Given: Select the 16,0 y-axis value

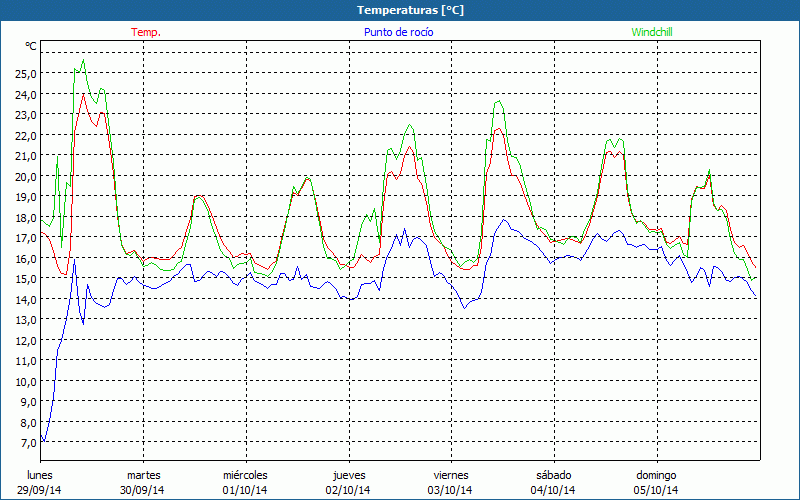Looking at the screenshot, I should (27, 259).
